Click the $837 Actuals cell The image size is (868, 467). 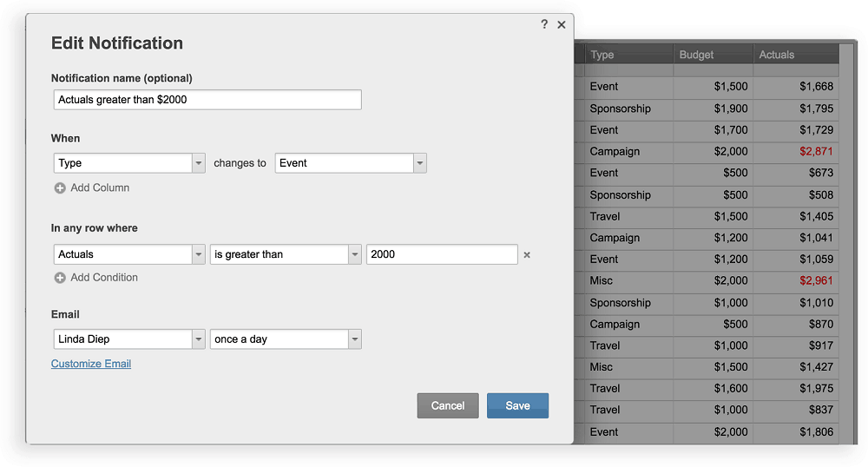796,410
